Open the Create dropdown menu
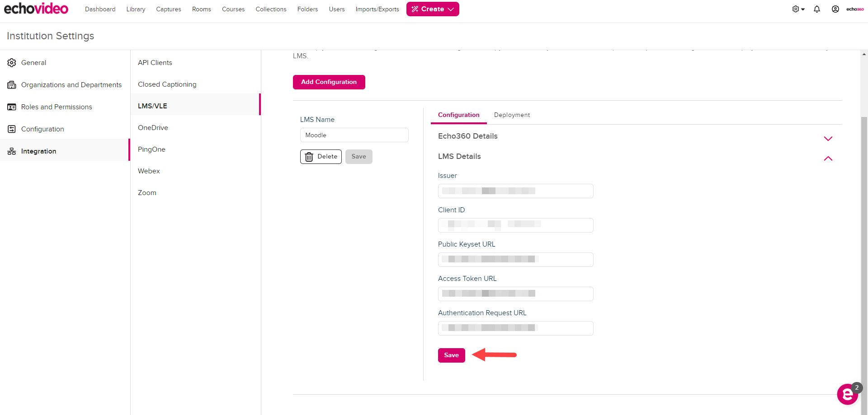 click(432, 9)
